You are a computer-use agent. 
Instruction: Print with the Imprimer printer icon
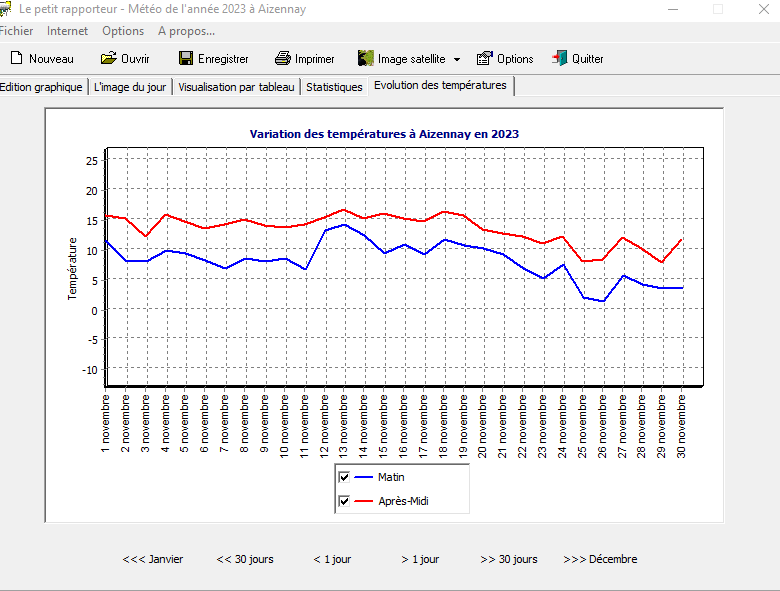click(x=283, y=58)
